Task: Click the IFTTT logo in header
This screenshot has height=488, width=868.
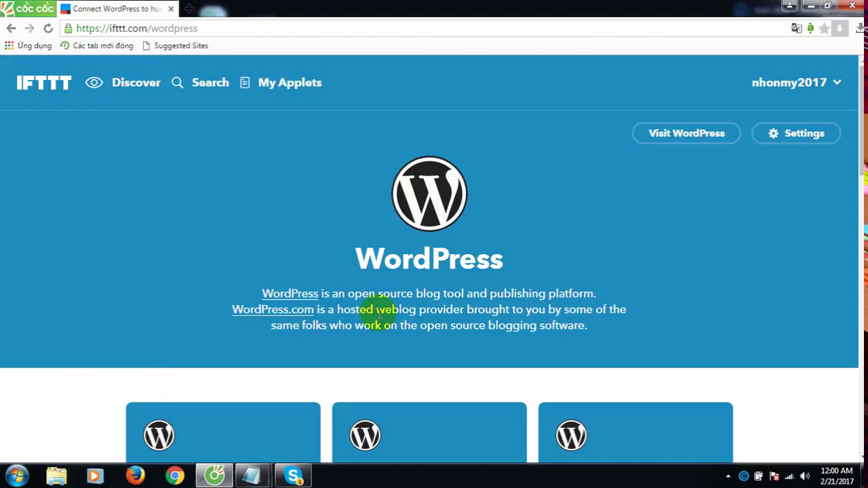Action: 44,83
